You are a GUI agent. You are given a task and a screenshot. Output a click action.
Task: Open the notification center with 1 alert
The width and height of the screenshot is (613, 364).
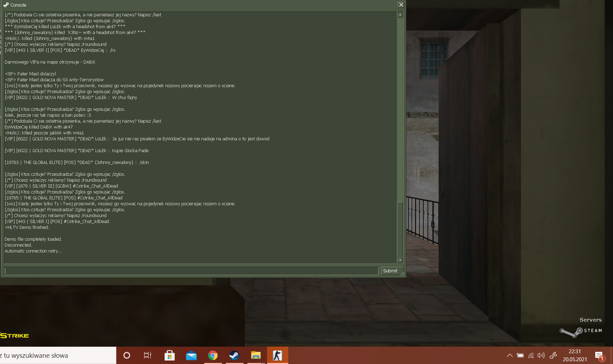(599, 356)
